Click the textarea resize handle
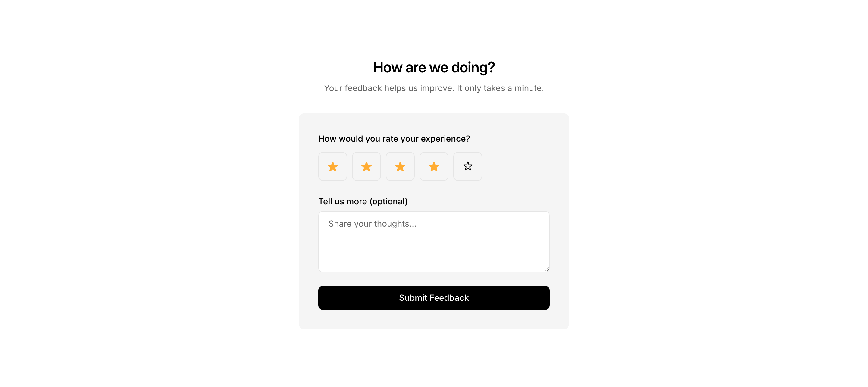This screenshot has height=387, width=868. pyautogui.click(x=546, y=269)
